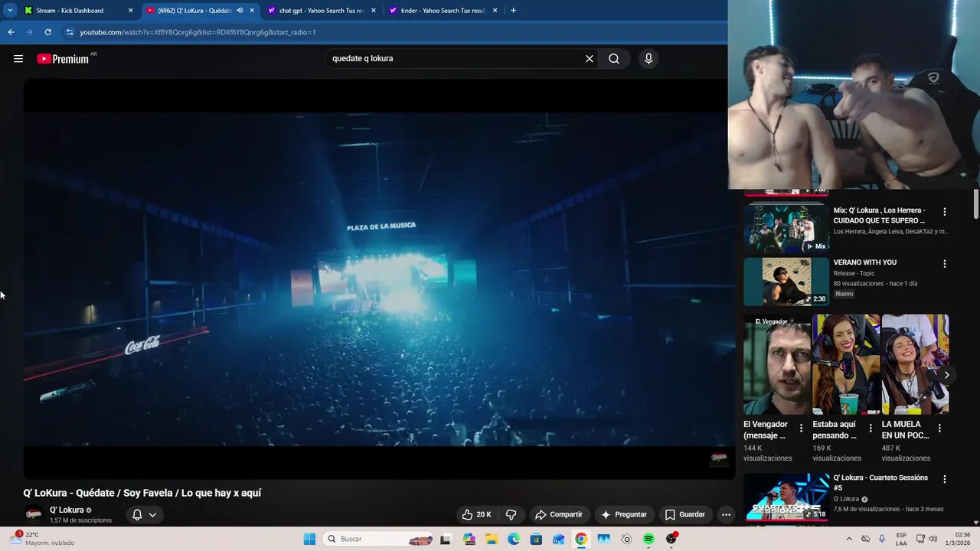Open the Windows Start menu
980x551 pixels.
click(x=309, y=539)
